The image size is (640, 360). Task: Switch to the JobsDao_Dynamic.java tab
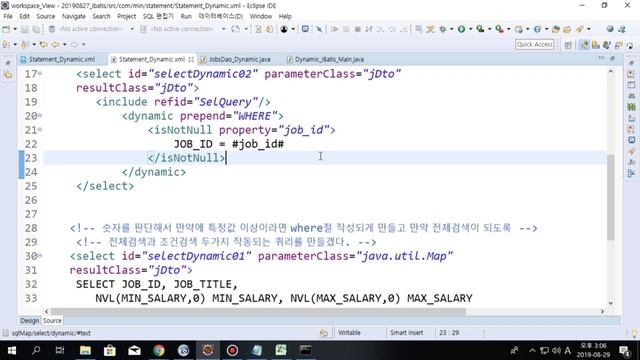click(x=236, y=59)
